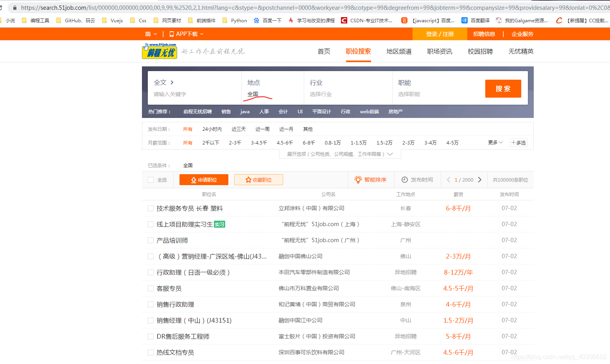Click the 智能排序 lightbulb icon

click(358, 180)
